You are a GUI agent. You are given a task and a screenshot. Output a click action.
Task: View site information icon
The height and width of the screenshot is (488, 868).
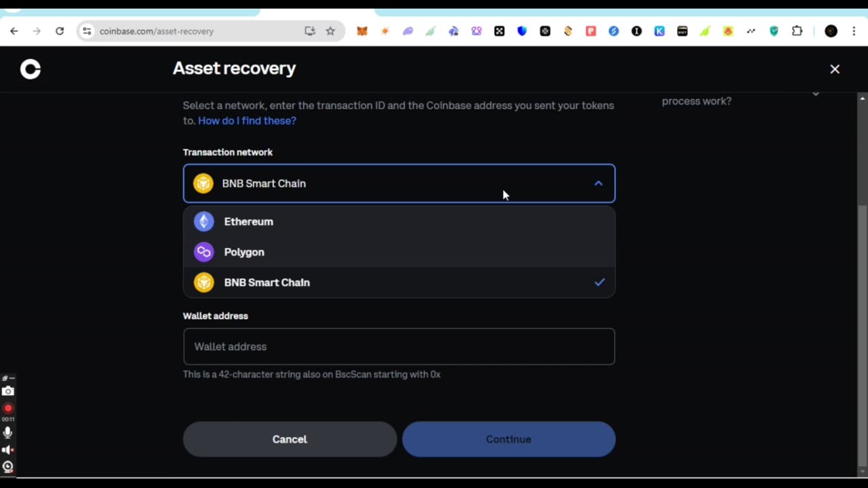point(86,31)
